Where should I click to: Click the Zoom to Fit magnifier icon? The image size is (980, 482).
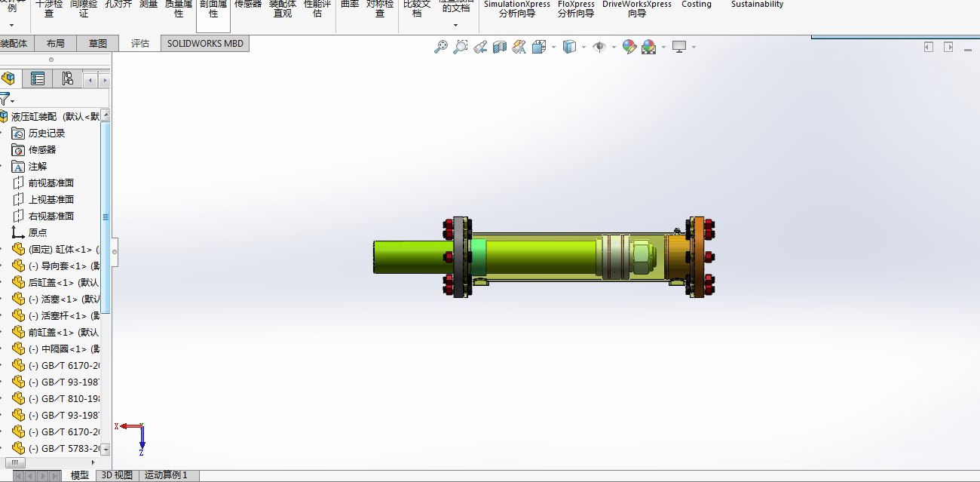coord(441,47)
